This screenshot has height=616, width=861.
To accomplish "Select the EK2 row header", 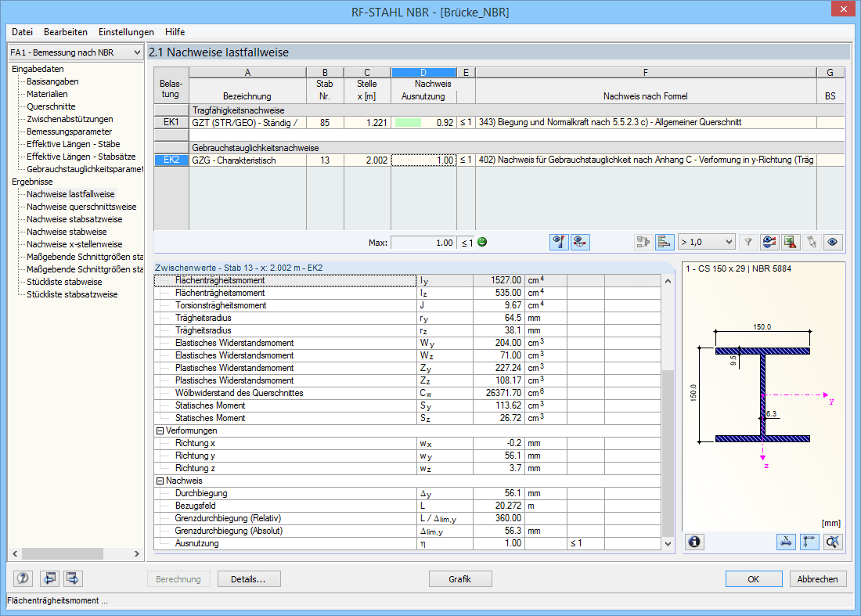I will pyautogui.click(x=171, y=160).
